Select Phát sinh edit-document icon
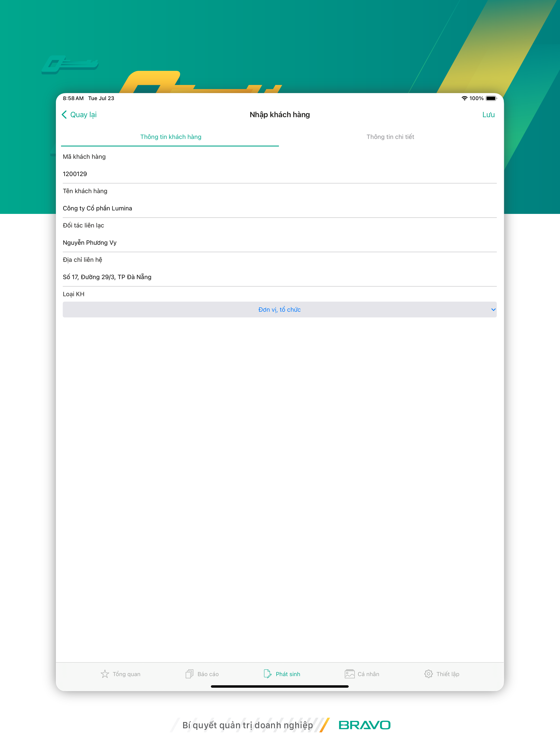The image size is (560, 747). [x=267, y=674]
